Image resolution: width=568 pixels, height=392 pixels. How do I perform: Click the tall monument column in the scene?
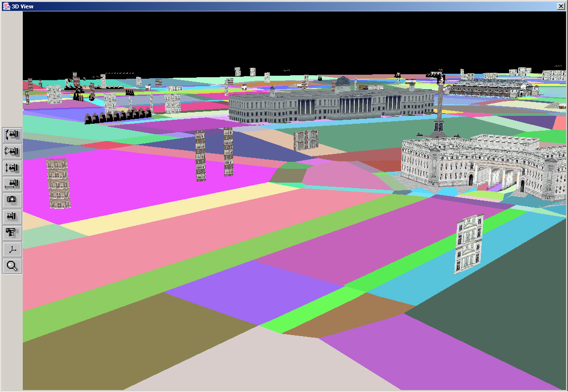coord(439,109)
